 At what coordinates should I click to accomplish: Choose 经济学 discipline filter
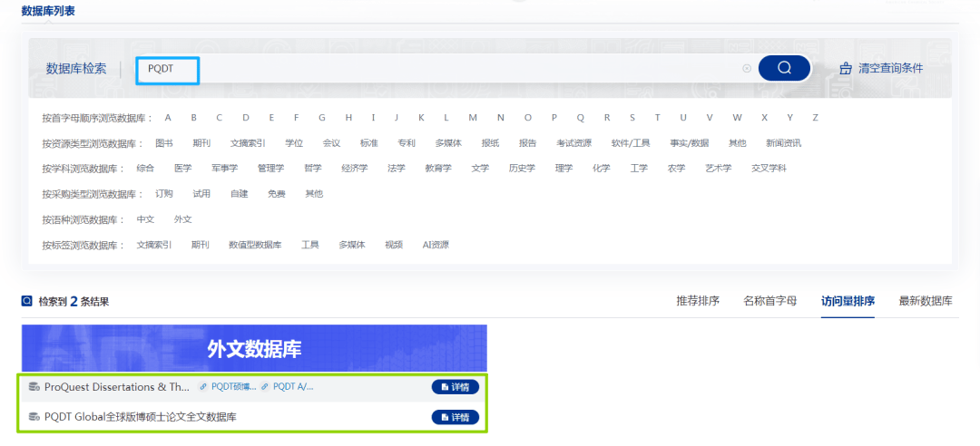pos(355,168)
